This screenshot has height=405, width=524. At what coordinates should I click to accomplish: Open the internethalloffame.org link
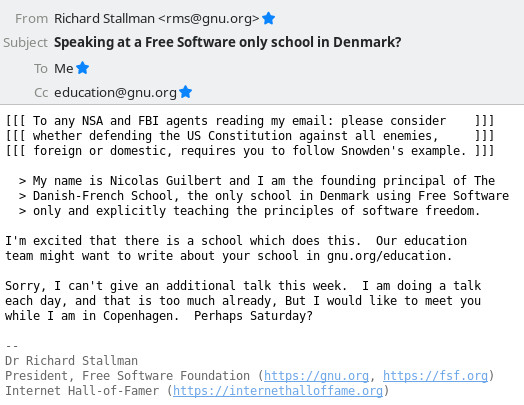(278, 391)
